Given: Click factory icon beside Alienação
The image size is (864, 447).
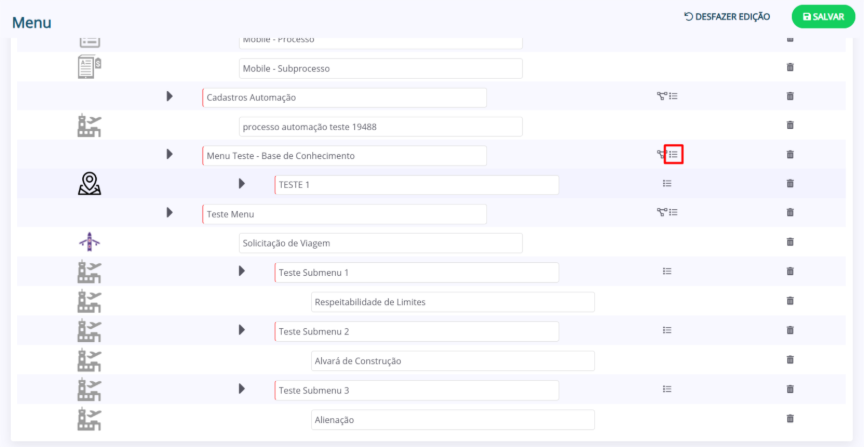Looking at the screenshot, I should click(89, 419).
